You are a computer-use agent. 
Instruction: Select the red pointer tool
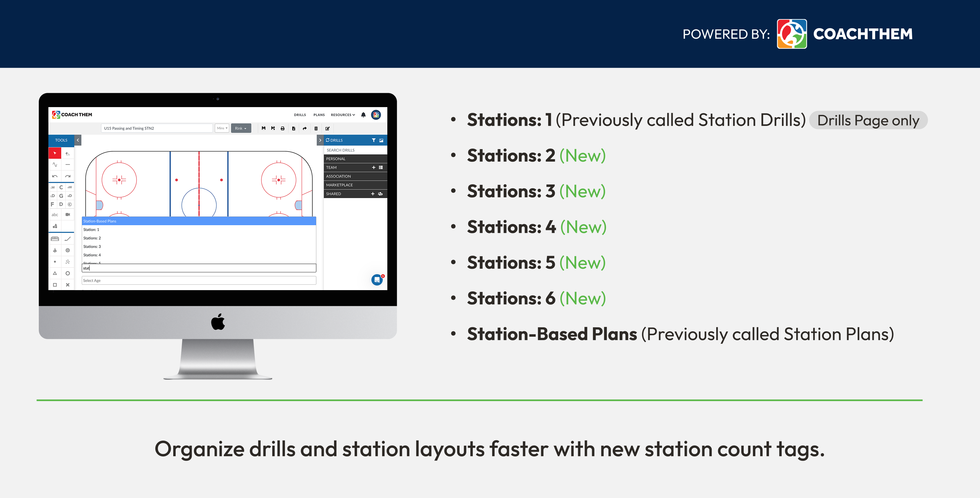[55, 153]
